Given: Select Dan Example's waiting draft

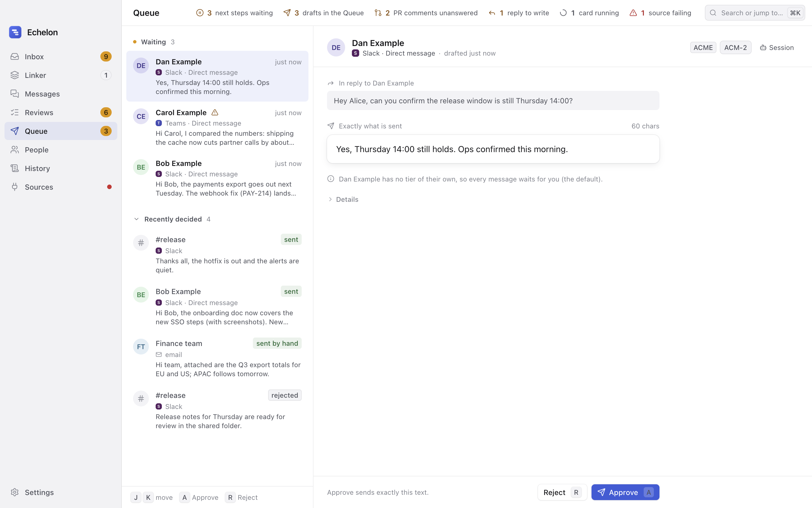Looking at the screenshot, I should coord(217,76).
